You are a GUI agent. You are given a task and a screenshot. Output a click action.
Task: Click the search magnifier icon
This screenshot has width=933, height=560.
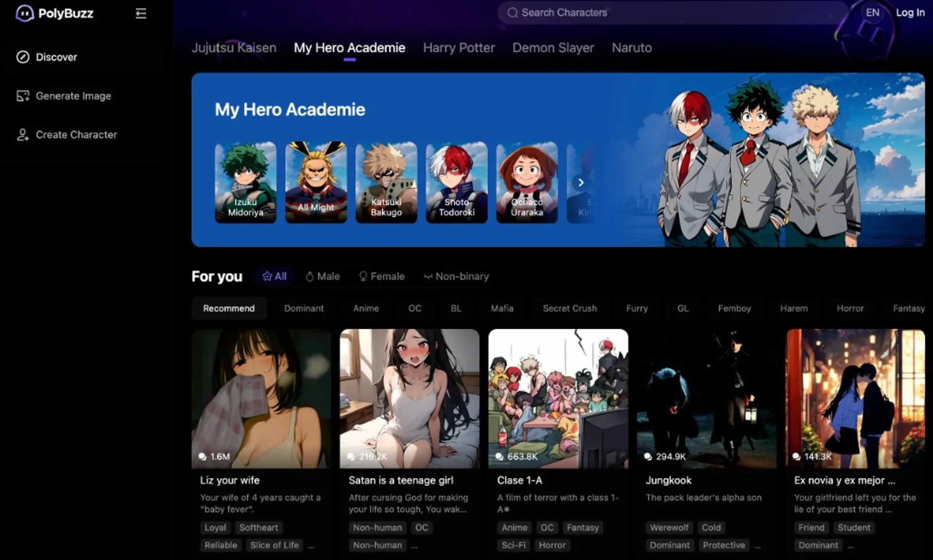click(513, 13)
